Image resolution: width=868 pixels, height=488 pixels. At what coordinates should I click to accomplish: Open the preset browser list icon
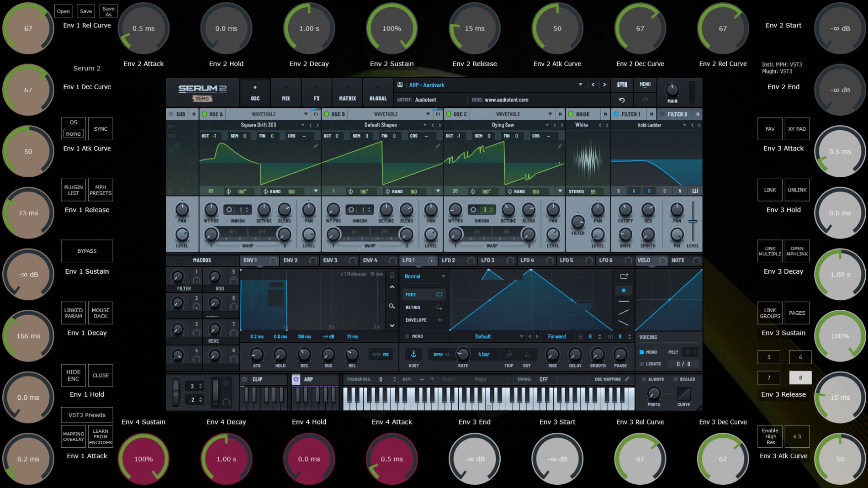[622, 85]
